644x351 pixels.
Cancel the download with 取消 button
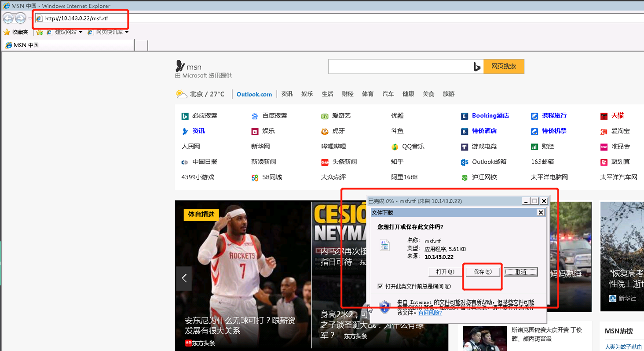tap(521, 272)
